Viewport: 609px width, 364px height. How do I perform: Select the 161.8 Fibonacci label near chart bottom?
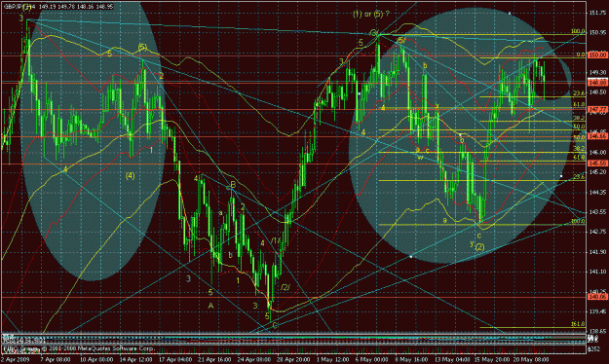tap(578, 324)
